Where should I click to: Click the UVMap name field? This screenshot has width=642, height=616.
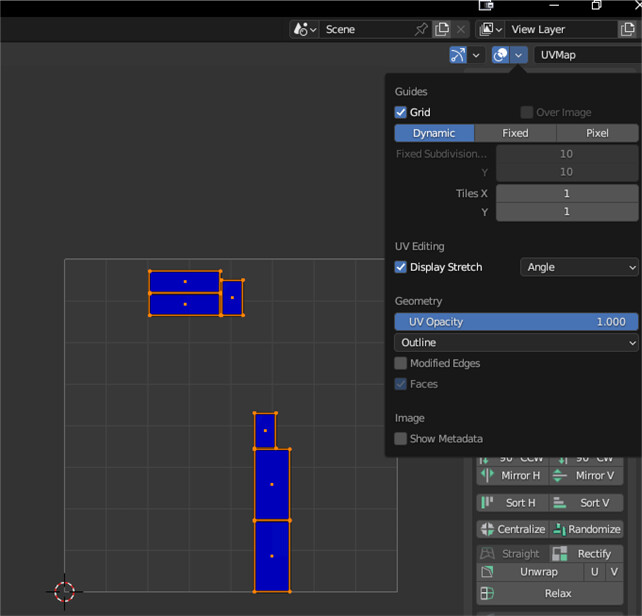(x=588, y=55)
